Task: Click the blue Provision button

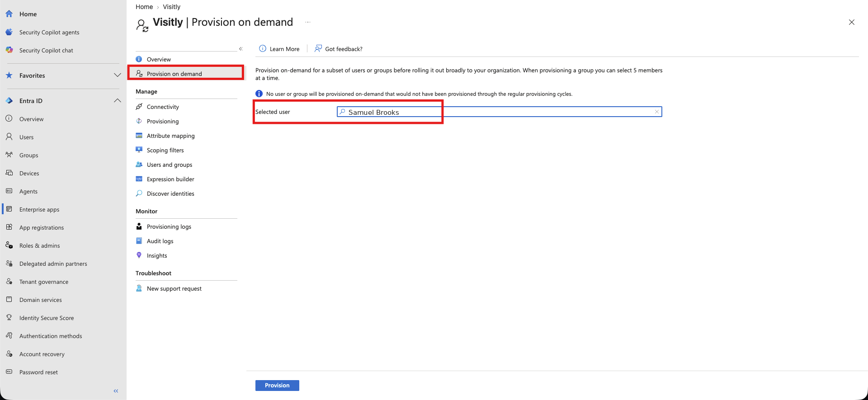Action: click(x=277, y=386)
